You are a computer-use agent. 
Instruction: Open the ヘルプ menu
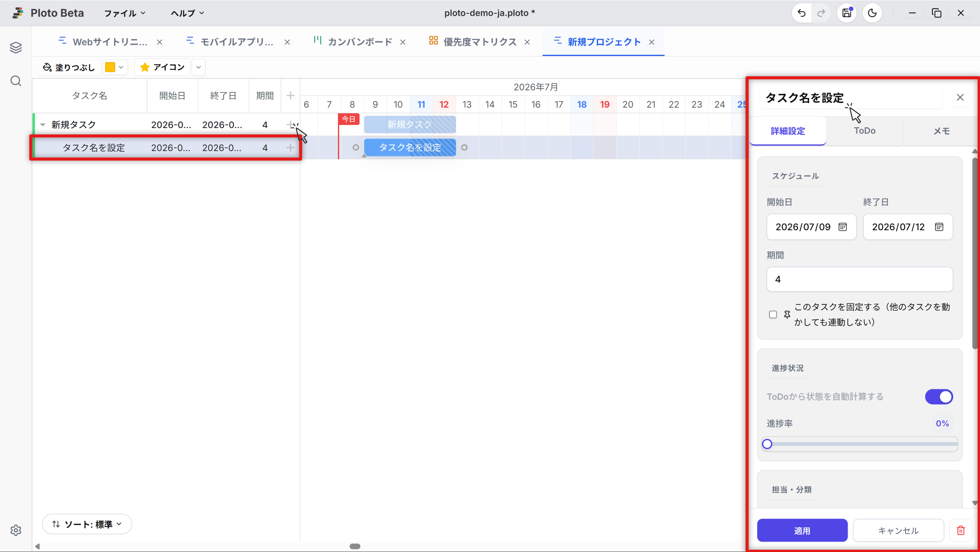click(x=187, y=13)
